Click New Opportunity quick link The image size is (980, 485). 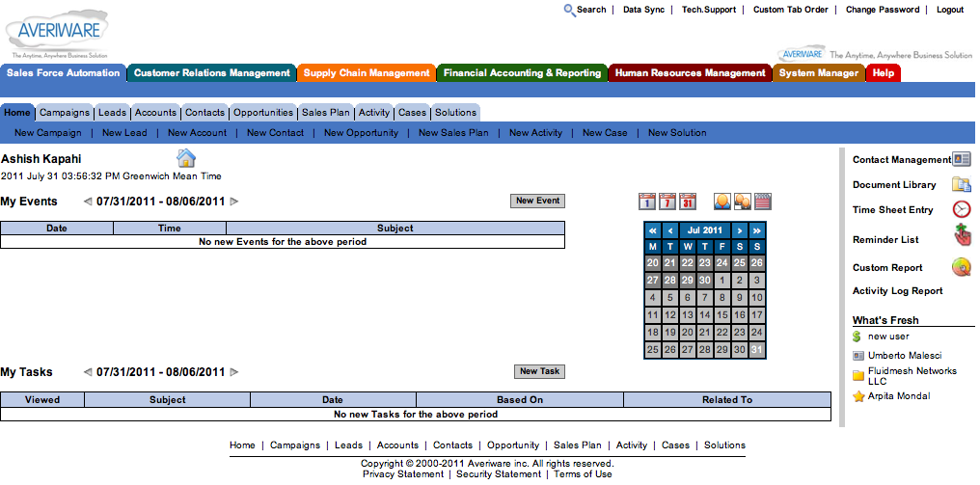click(362, 132)
